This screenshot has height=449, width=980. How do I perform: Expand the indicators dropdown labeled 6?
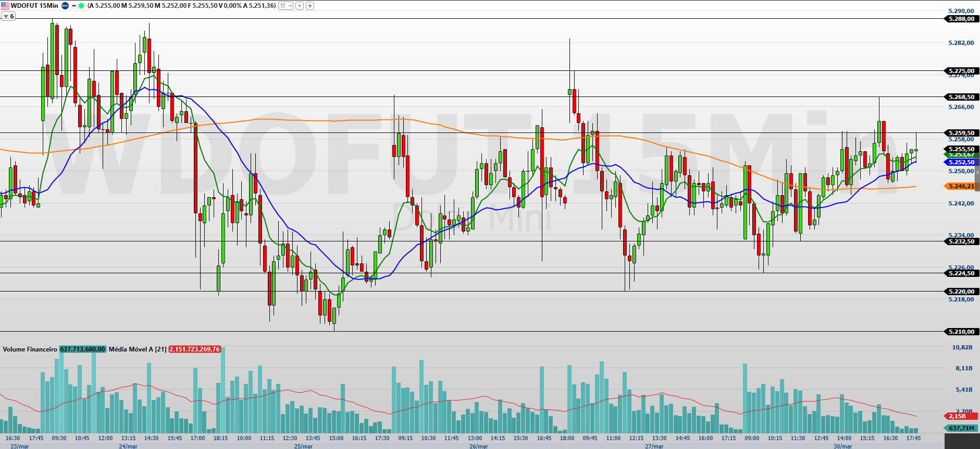8,17
